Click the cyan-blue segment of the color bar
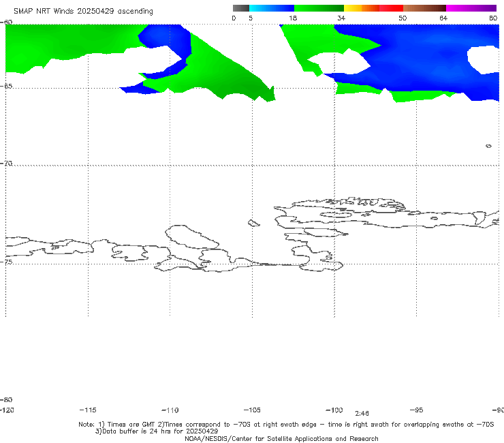 (x=272, y=8)
